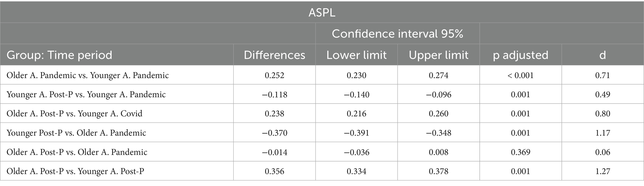Select row Older A. Post-P vs. Younger A. Post-P

[x=322, y=171]
